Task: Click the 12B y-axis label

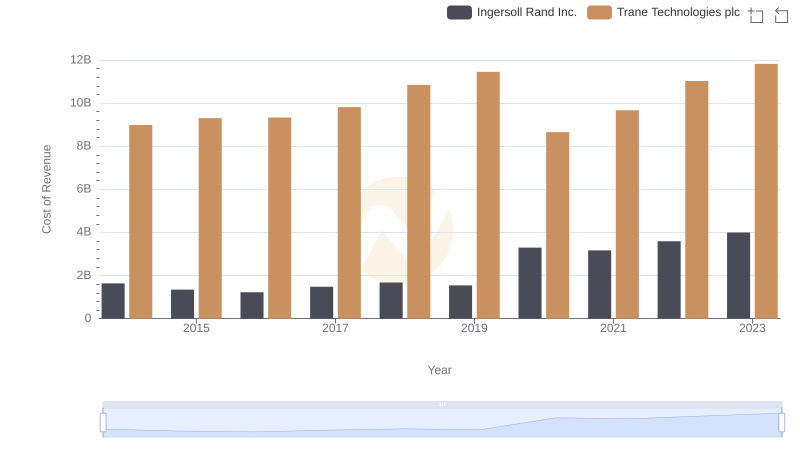Action: 80,60
